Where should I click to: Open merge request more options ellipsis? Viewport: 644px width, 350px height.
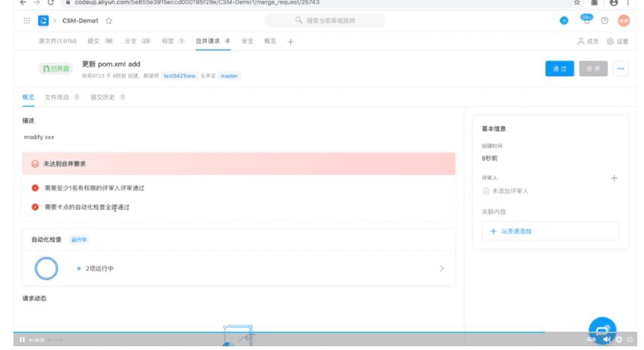click(x=621, y=68)
